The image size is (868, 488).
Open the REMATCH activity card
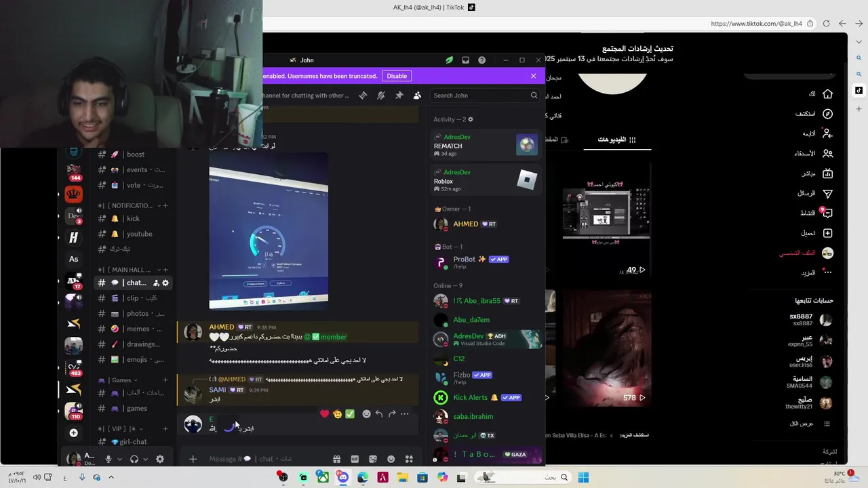click(x=487, y=145)
